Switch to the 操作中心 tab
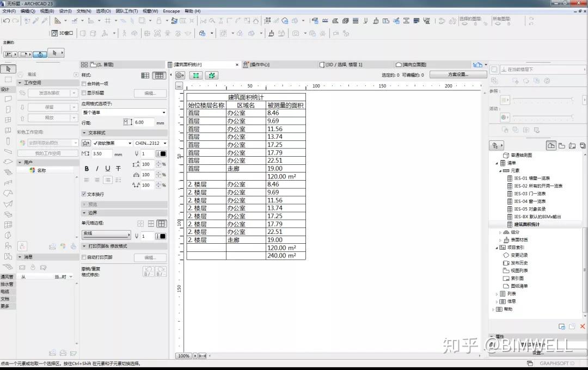 [x=260, y=65]
